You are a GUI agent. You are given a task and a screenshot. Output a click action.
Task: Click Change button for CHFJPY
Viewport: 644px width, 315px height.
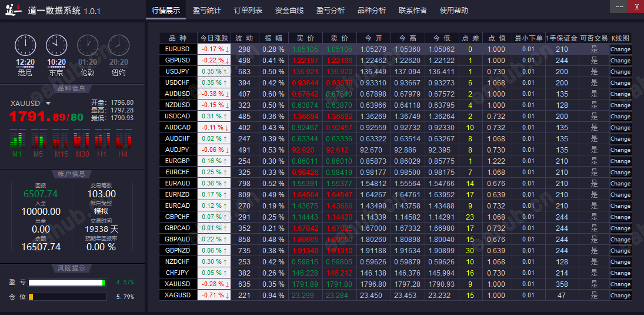click(620, 273)
